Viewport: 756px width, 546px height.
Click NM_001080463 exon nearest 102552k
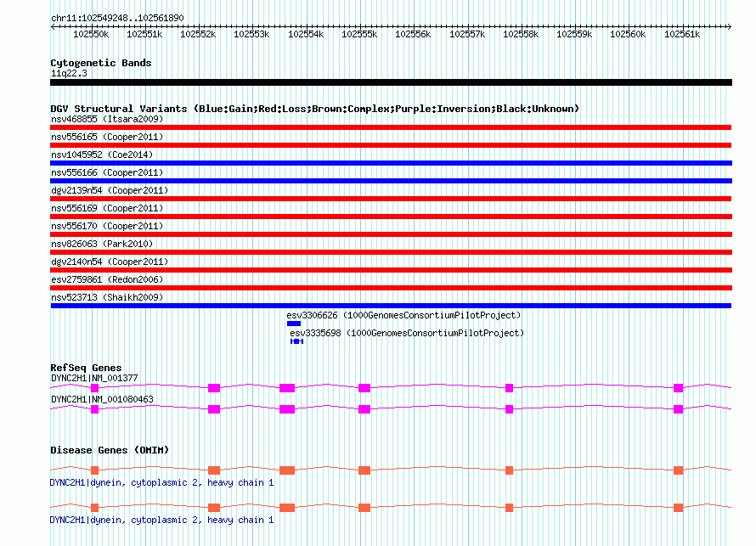[x=214, y=409]
